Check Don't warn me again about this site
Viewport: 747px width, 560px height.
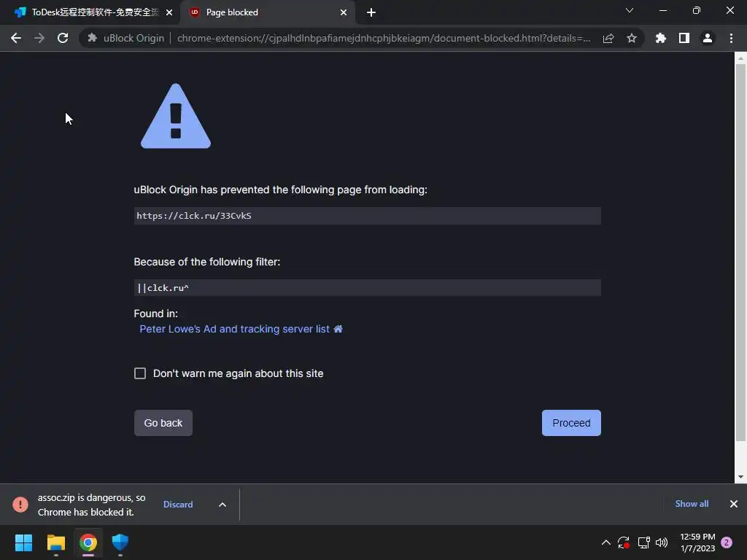click(140, 373)
